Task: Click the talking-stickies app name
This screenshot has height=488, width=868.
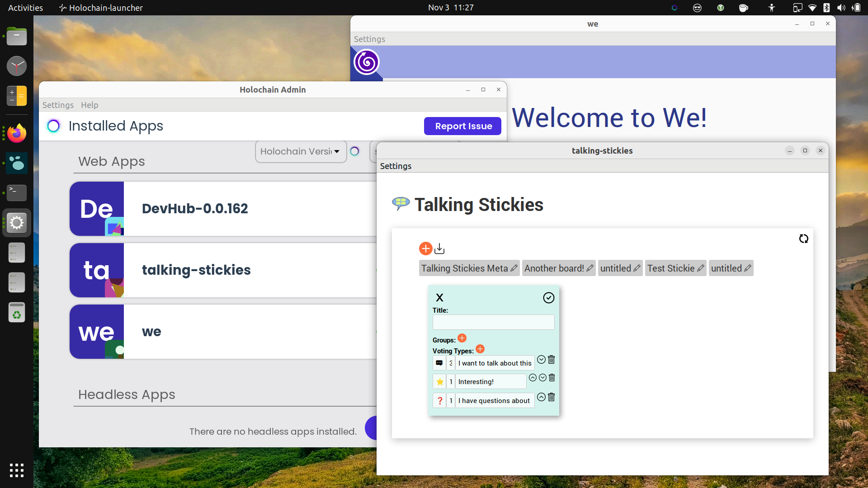Action: (x=196, y=270)
